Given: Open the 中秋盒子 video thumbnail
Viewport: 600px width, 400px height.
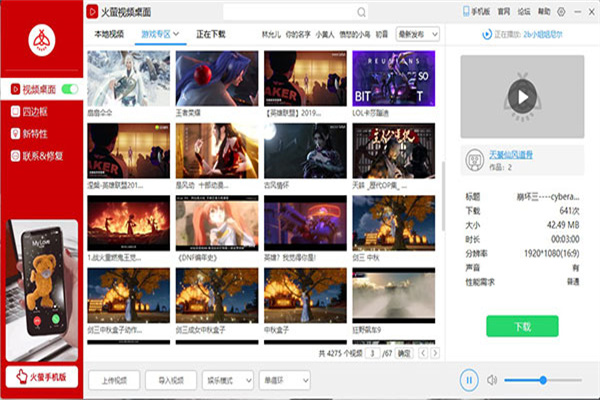Looking at the screenshot, I should [x=305, y=296].
